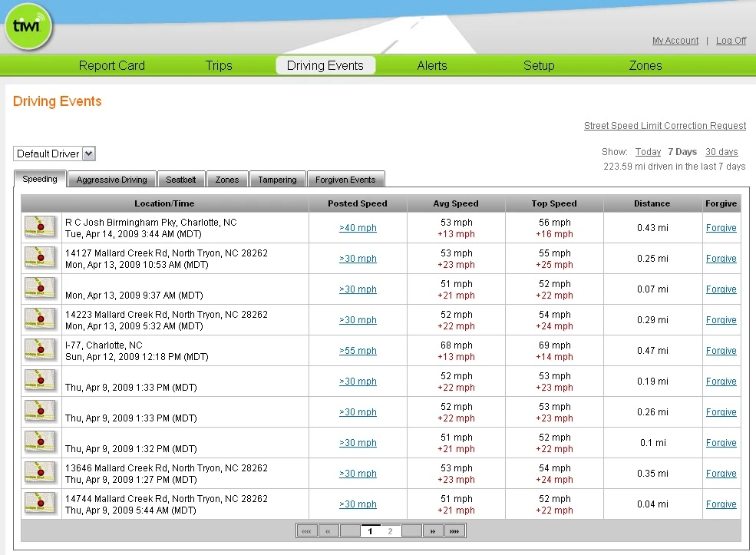Open map icon for Apr 9 1:32 PM event
Image resolution: width=756 pixels, height=555 pixels.
pos(41,442)
